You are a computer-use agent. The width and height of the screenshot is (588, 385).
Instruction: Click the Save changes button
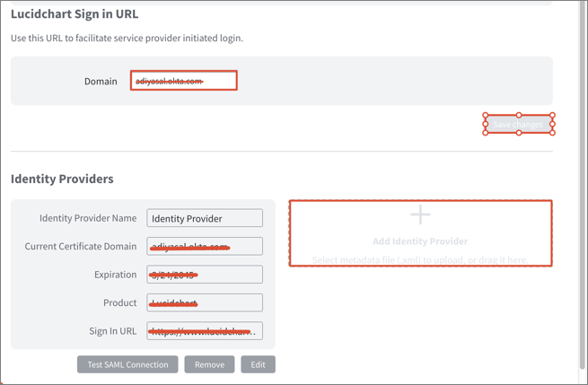(518, 125)
